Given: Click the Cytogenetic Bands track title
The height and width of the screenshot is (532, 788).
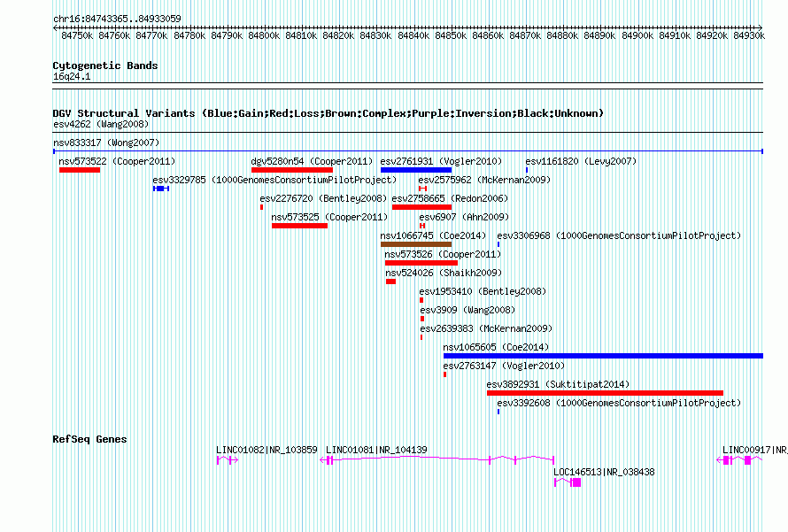Looking at the screenshot, I should (105, 66).
